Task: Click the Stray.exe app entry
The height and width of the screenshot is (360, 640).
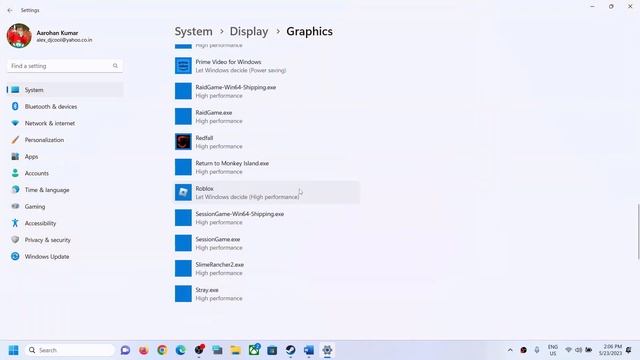Action: pyautogui.click(x=267, y=293)
